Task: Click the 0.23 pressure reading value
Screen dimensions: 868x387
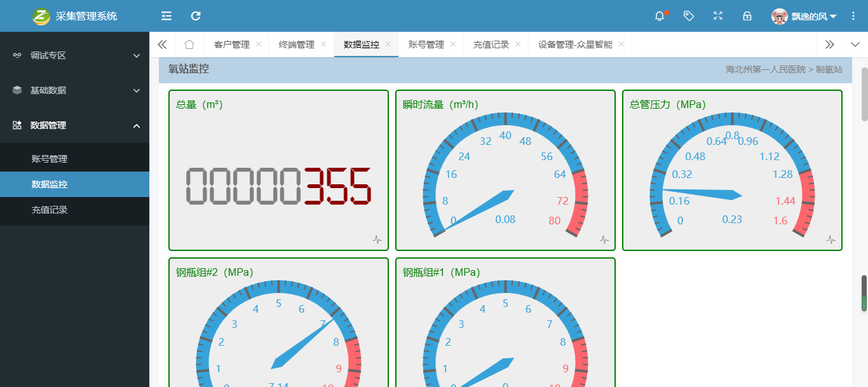Action: 732,220
